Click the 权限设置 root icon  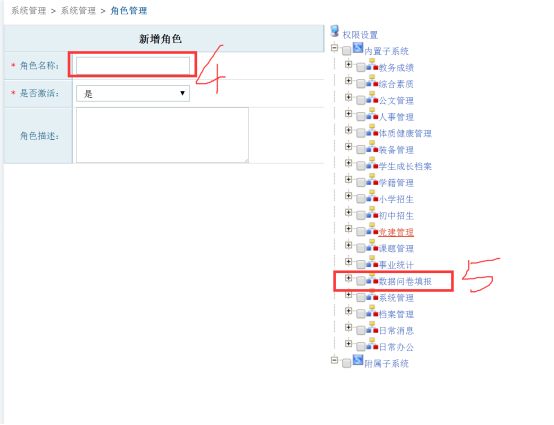click(334, 31)
